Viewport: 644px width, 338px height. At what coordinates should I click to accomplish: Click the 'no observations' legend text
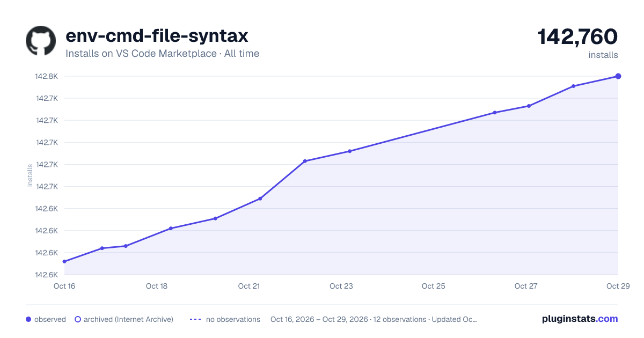(233, 319)
